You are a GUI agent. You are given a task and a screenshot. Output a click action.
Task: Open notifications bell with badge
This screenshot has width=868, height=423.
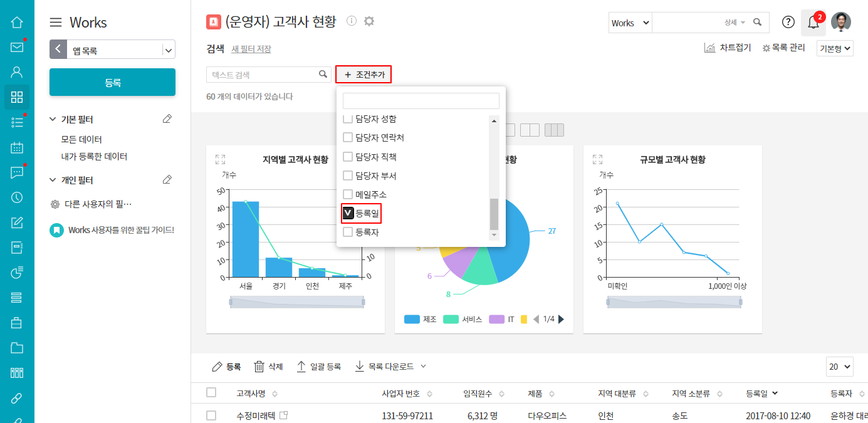pyautogui.click(x=813, y=23)
